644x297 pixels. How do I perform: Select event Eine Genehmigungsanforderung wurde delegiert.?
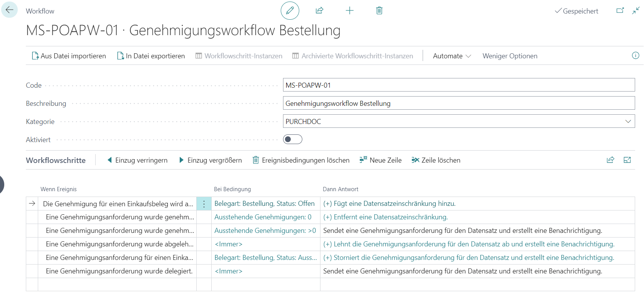tap(119, 271)
